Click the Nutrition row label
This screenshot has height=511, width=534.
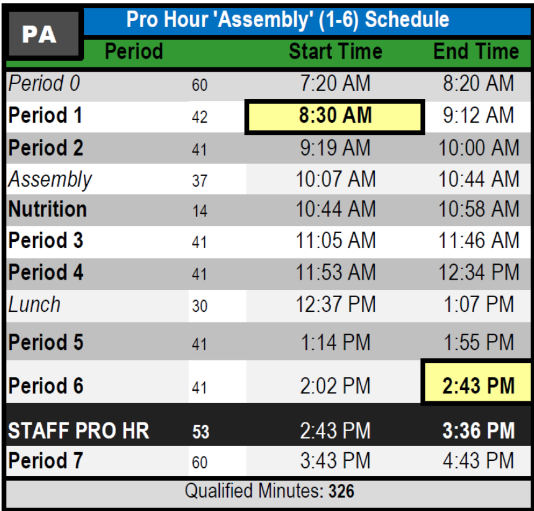tap(47, 209)
